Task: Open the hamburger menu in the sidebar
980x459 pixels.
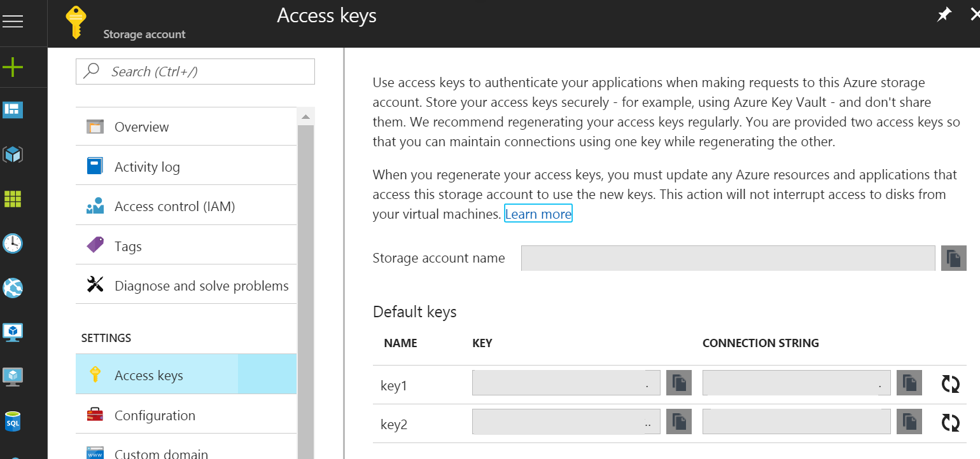Action: coord(13,22)
